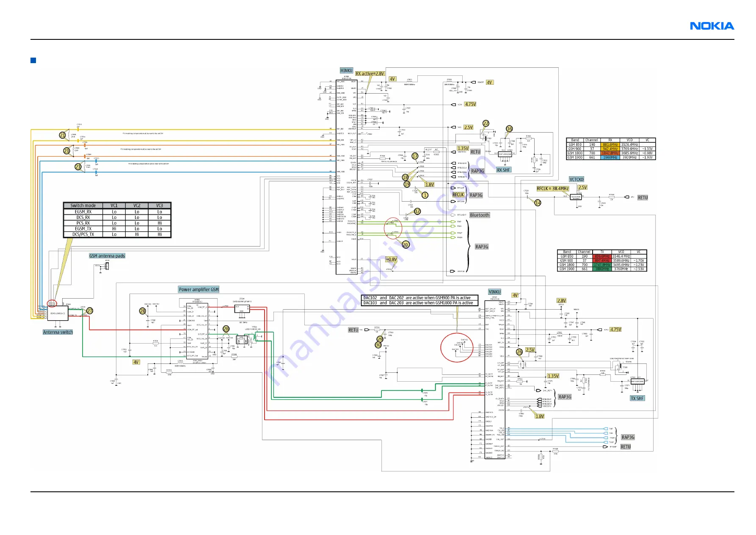Click callout number 18
Viewport: 756px width, 535px height.
click(x=406, y=177)
